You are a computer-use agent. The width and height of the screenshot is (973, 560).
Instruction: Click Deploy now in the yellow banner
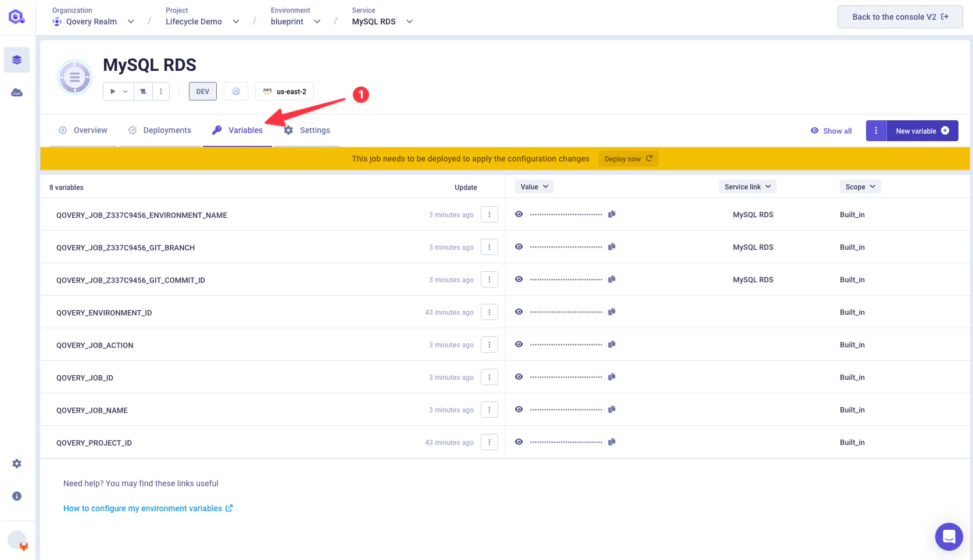[628, 158]
